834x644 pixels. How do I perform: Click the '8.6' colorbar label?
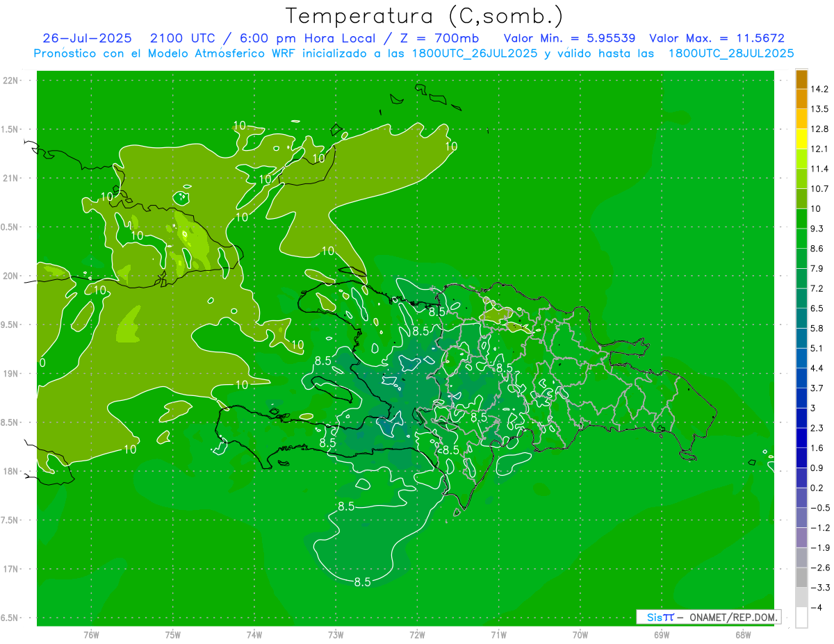coord(817,249)
